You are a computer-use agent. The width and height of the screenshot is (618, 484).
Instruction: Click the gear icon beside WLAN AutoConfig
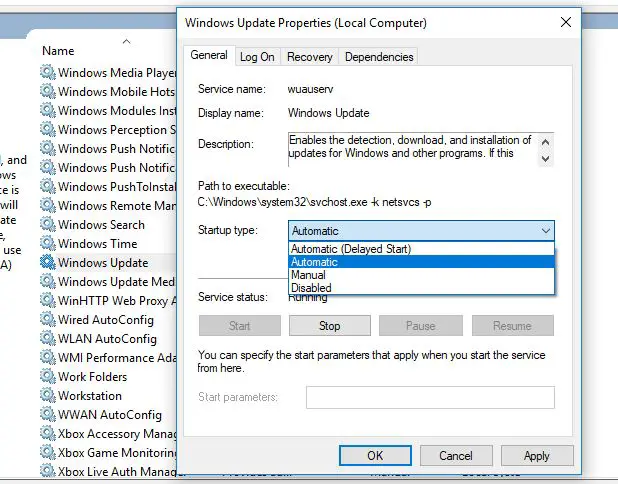pos(48,338)
